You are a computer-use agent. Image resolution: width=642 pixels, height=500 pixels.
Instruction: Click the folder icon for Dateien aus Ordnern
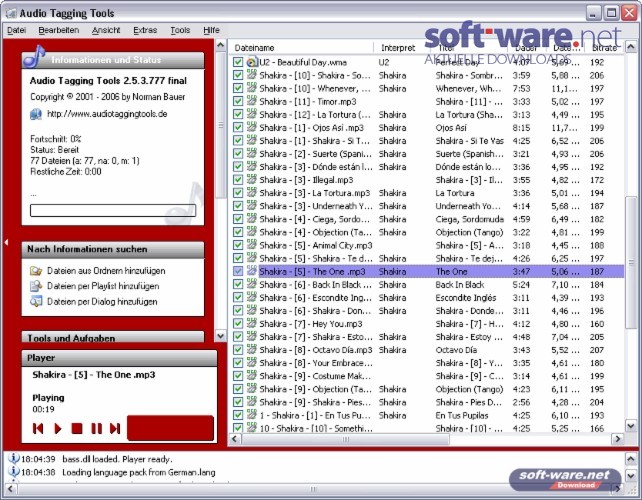pos(36,271)
